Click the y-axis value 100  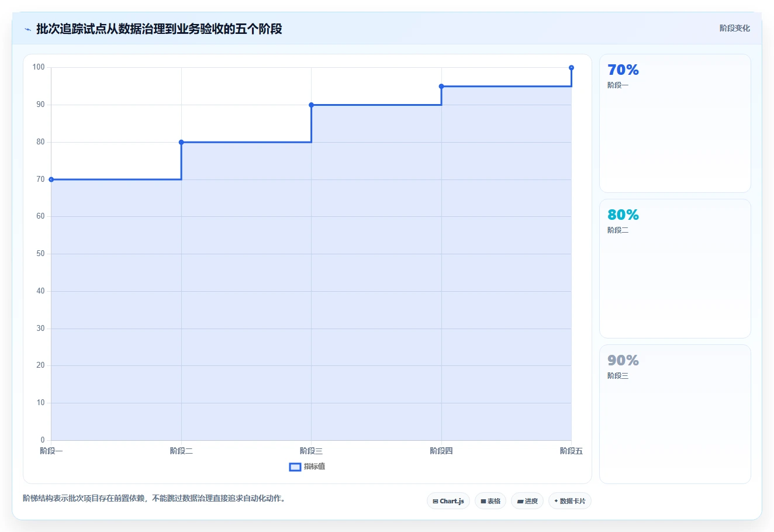coord(39,67)
